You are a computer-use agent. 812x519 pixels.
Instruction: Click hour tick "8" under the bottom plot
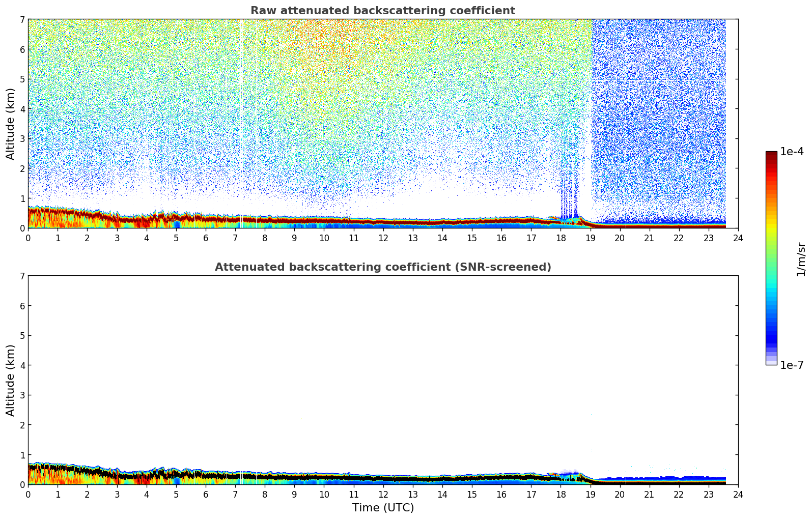coord(265,494)
